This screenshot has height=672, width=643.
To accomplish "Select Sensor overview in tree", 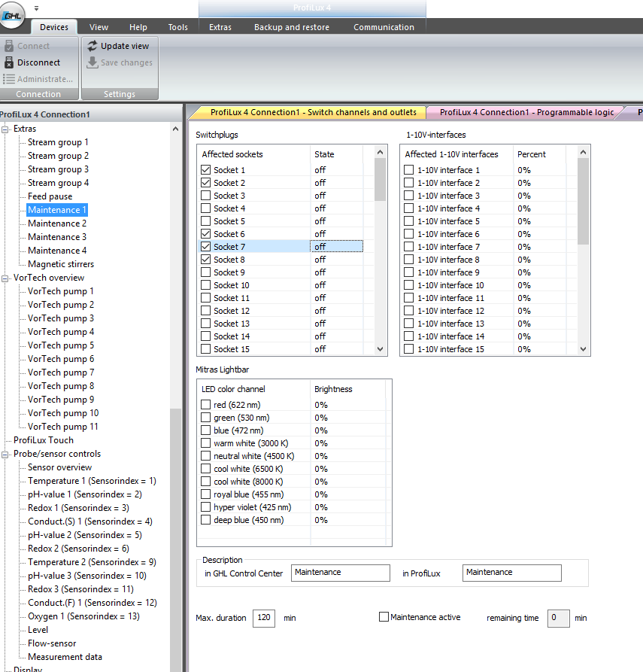I will point(59,467).
